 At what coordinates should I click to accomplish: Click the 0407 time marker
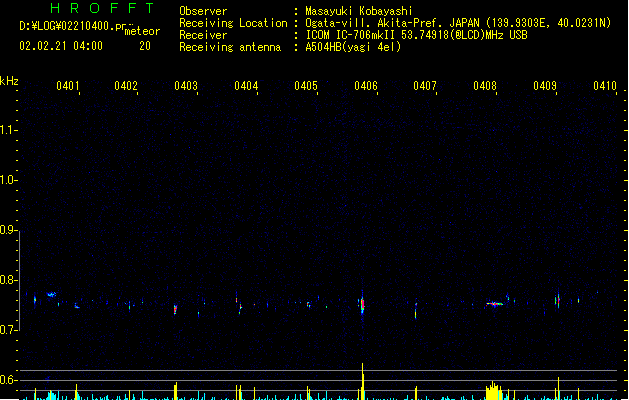click(x=425, y=86)
